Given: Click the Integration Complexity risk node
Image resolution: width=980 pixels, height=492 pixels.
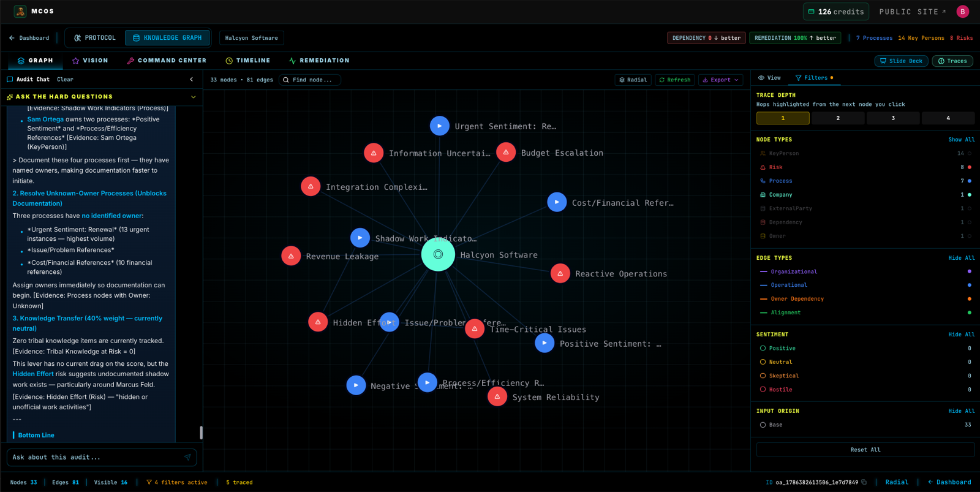Looking at the screenshot, I should point(311,186).
